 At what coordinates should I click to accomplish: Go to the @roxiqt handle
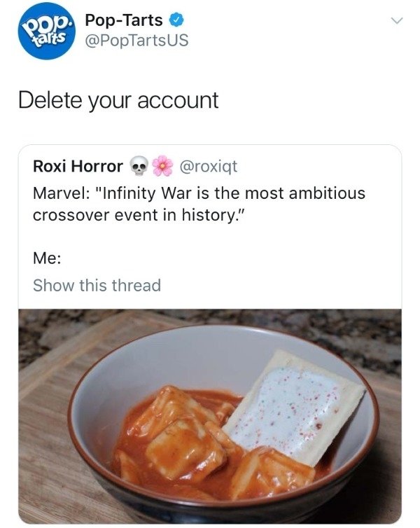click(209, 166)
